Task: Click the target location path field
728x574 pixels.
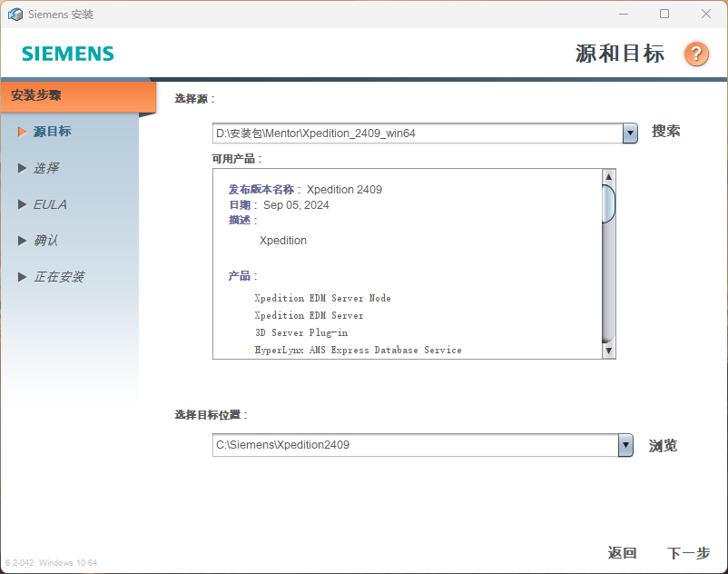Action: point(415,445)
